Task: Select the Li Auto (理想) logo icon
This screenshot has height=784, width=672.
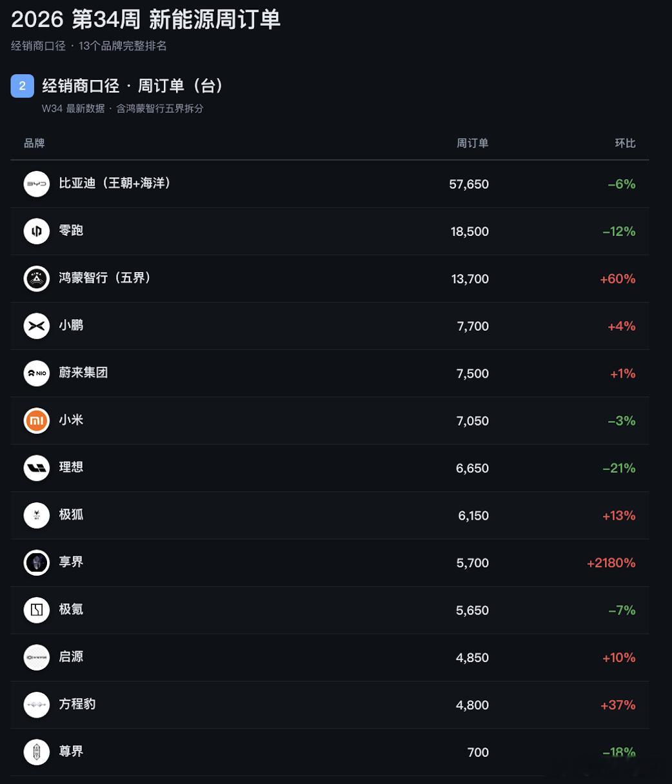Action: pyautogui.click(x=37, y=468)
